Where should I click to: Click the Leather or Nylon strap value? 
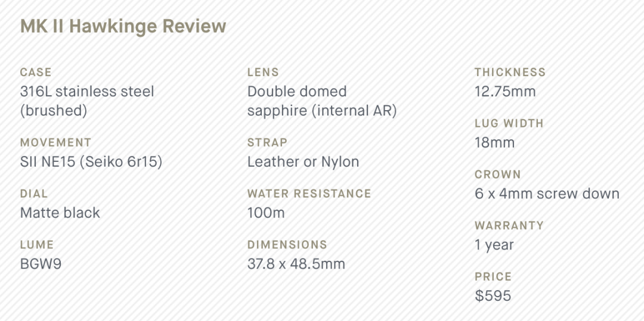303,162
